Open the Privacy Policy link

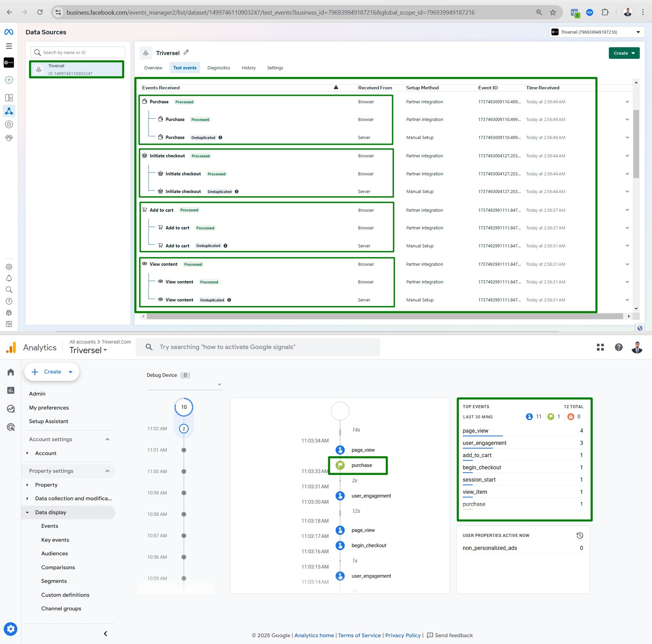403,635
